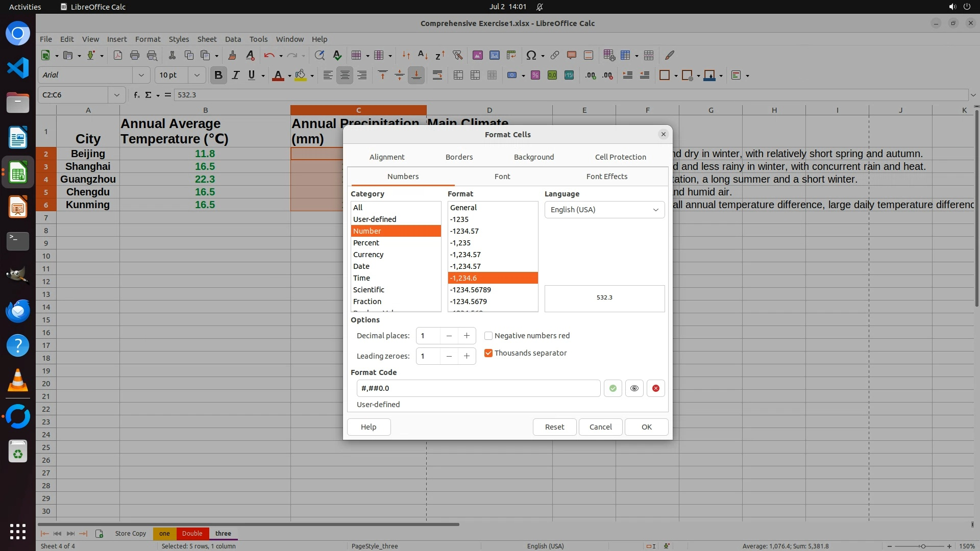Click the Edit Comment eye icon
This screenshot has height=551, width=980.
pos(634,388)
